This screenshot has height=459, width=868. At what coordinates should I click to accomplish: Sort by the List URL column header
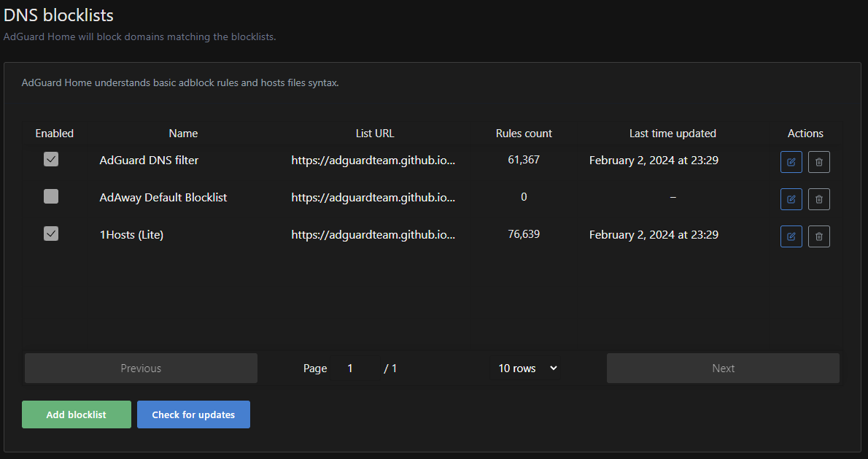(x=375, y=134)
